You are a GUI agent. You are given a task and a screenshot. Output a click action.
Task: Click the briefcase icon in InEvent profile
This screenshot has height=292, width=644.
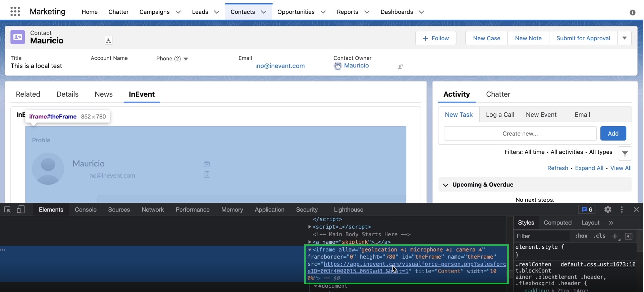pos(207,164)
